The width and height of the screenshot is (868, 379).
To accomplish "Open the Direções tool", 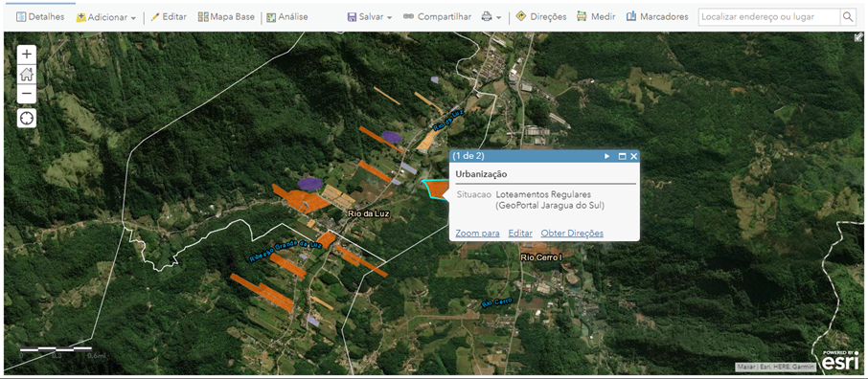I will [541, 17].
